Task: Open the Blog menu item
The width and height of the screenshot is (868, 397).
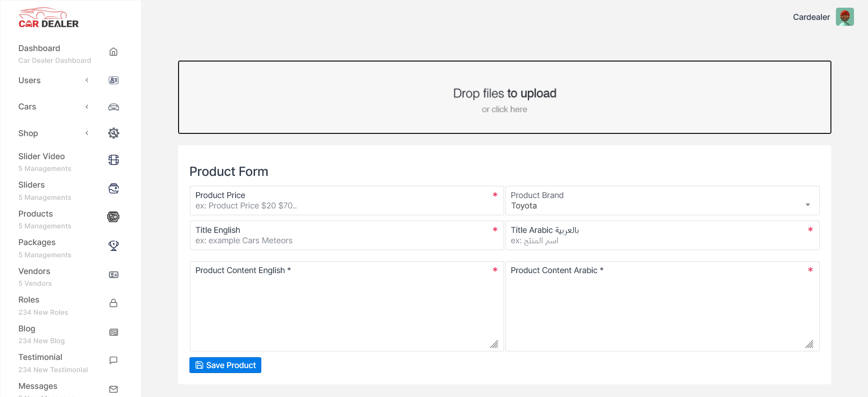Action: 27,329
